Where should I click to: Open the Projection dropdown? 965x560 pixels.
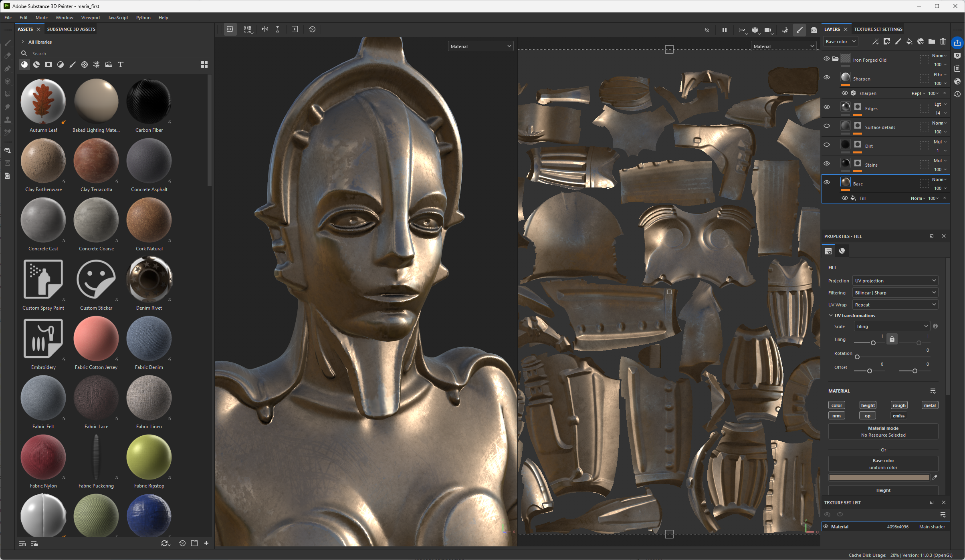coord(895,281)
